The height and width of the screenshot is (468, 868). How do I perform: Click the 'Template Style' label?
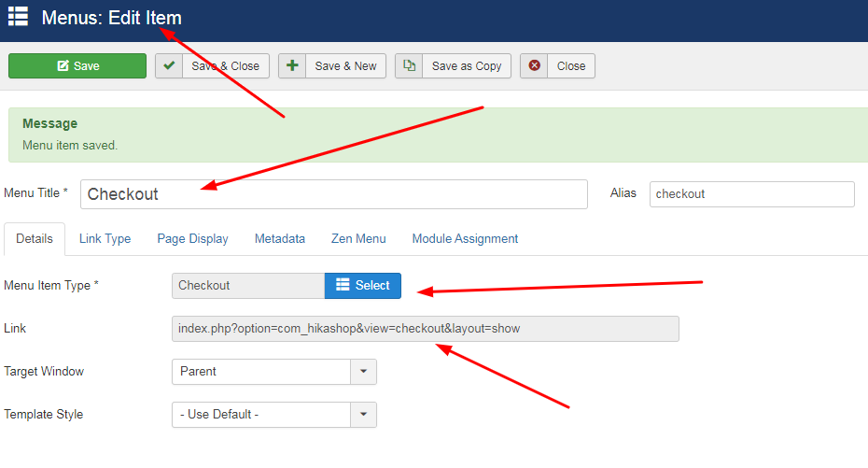pos(43,415)
